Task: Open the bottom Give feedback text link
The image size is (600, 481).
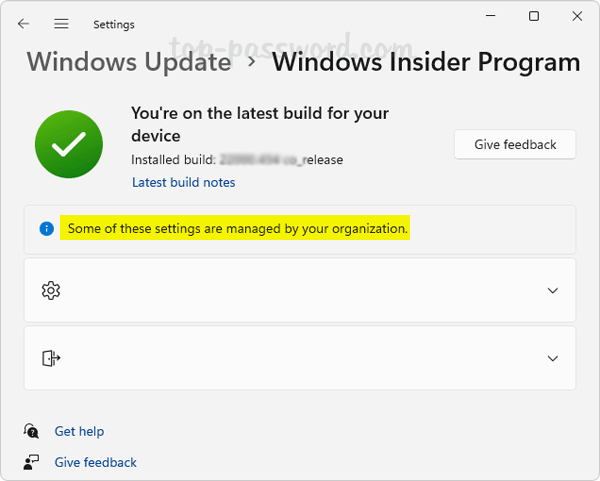Action: (x=95, y=462)
